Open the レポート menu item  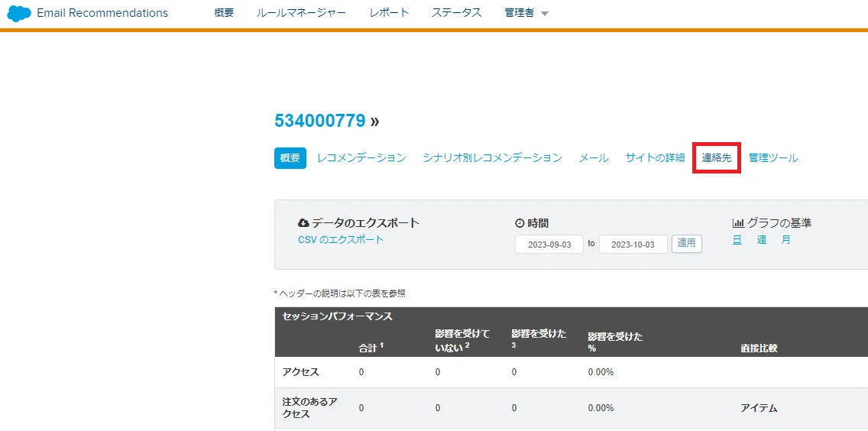point(390,13)
